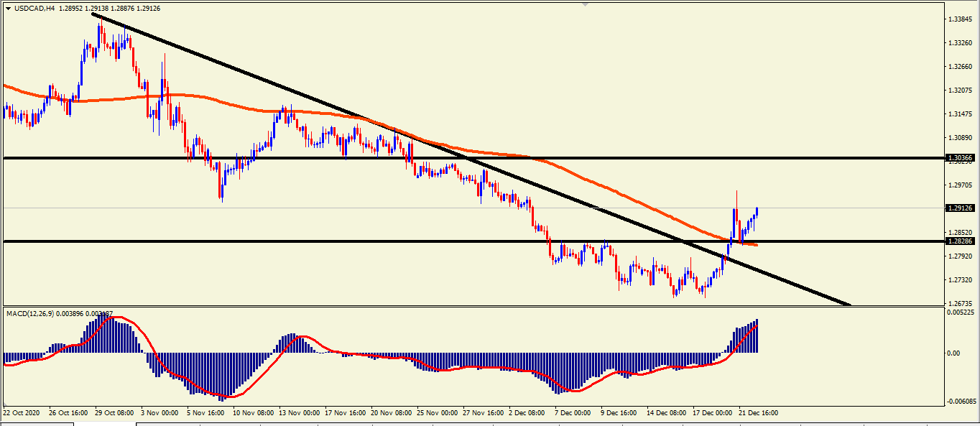This screenshot has width=980, height=426.
Task: Click the 14 Dec 08:00 time label
Action: pos(666,413)
